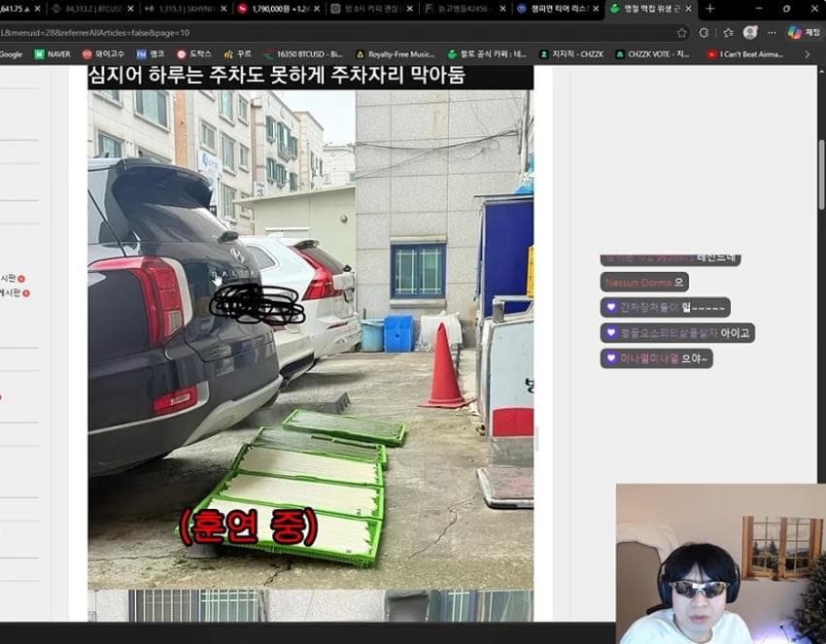Click the parking lot photo in article

pos(310,339)
